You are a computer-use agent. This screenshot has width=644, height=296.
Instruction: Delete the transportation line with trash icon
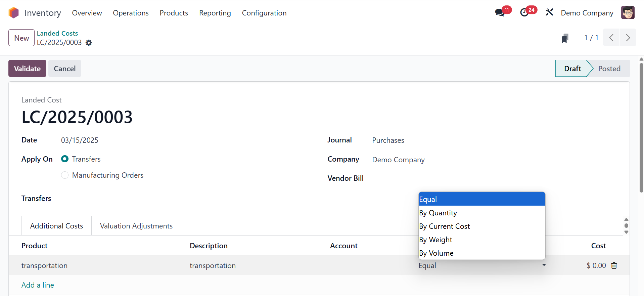(x=614, y=265)
